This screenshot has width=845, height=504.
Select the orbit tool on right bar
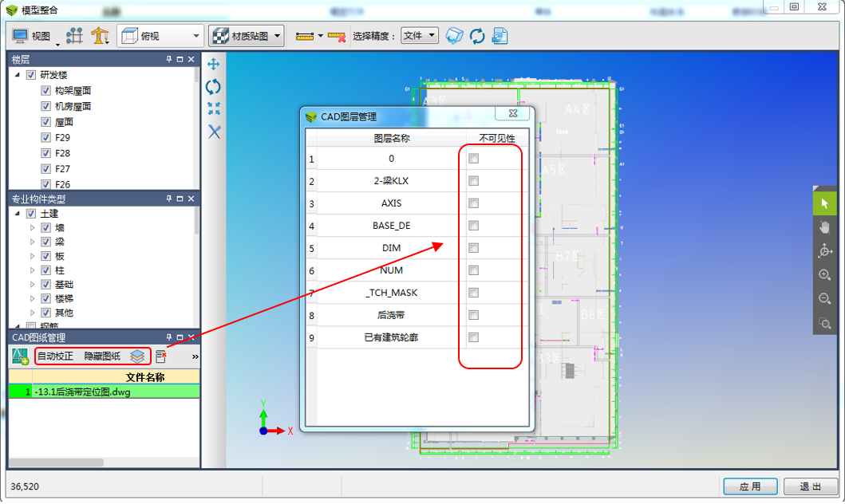[824, 251]
